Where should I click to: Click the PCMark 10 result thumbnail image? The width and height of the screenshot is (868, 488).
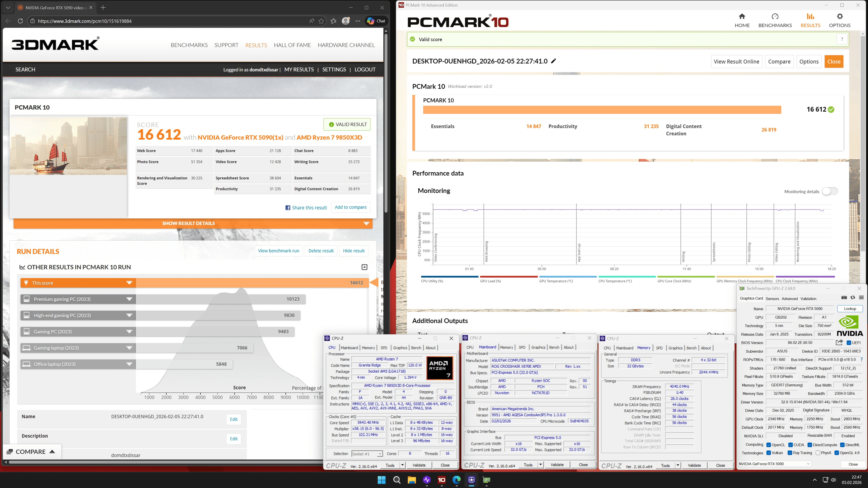tap(68, 146)
